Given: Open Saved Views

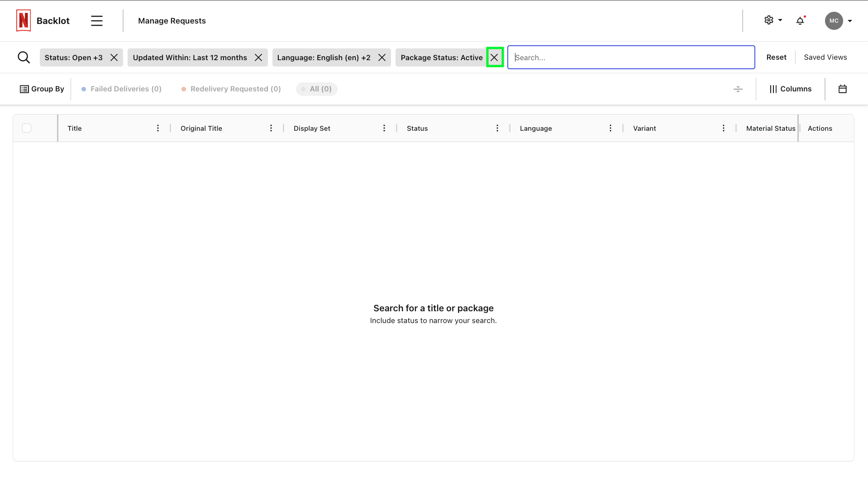Looking at the screenshot, I should [825, 57].
